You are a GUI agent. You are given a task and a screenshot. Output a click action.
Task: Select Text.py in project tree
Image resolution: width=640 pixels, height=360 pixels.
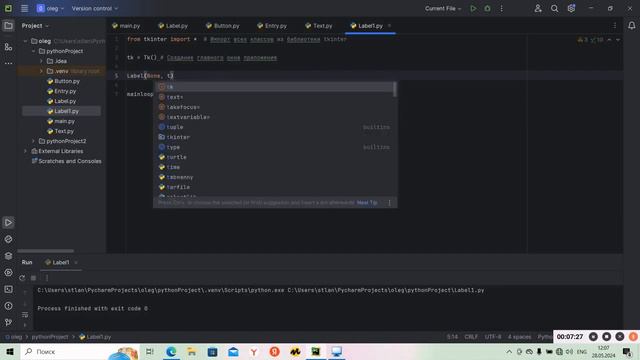pyautogui.click(x=60, y=131)
